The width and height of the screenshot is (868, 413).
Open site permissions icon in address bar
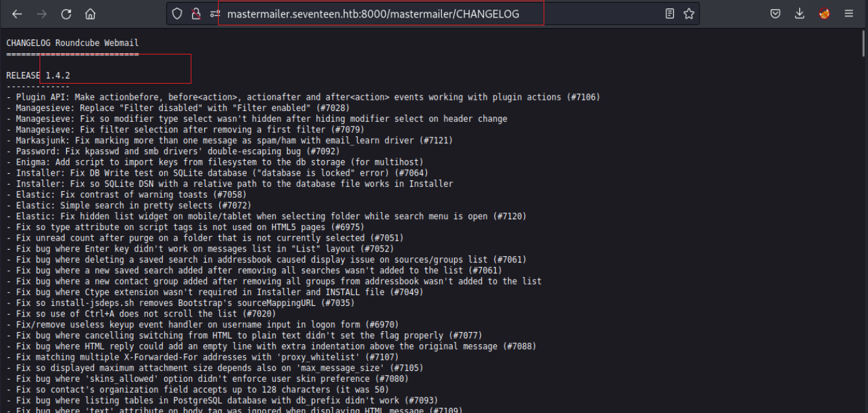coord(213,14)
